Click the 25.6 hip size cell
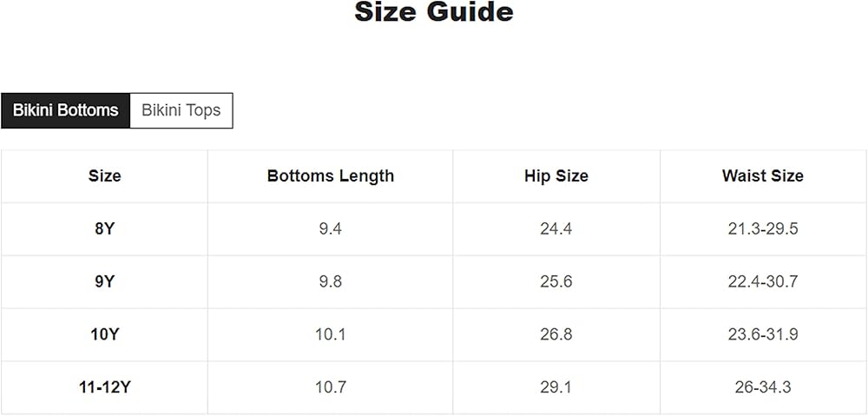This screenshot has width=868, height=416. [x=556, y=281]
